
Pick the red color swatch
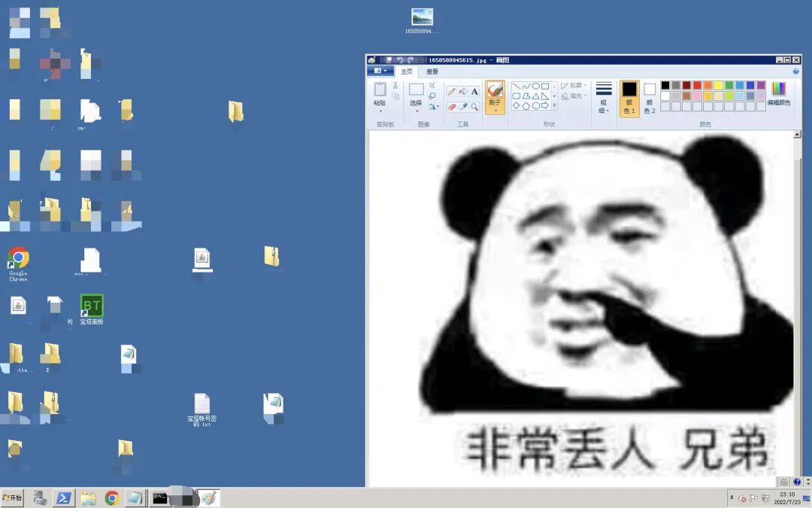697,85
